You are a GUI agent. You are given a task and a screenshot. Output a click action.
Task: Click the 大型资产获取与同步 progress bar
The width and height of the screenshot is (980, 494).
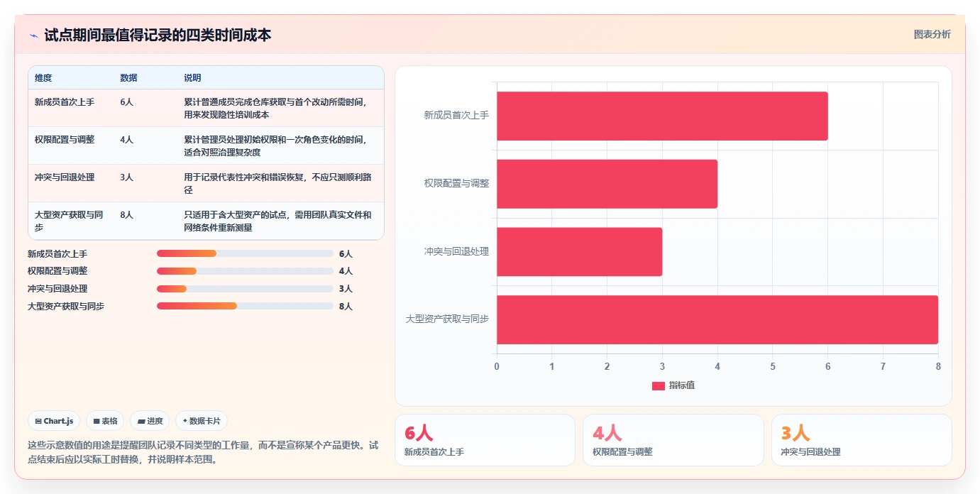(x=245, y=306)
